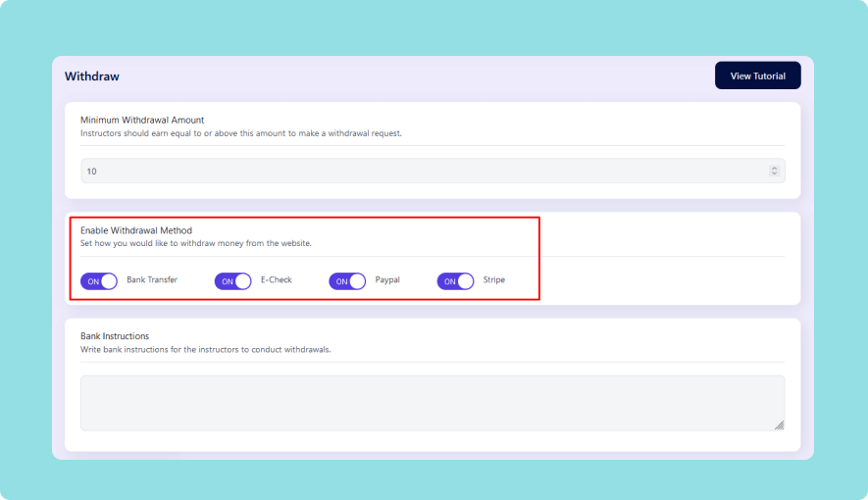Click the E-Check label text
The image size is (868, 500).
click(x=276, y=280)
